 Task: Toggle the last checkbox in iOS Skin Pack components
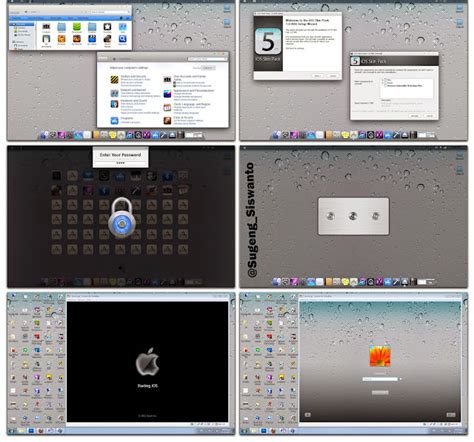click(386, 86)
